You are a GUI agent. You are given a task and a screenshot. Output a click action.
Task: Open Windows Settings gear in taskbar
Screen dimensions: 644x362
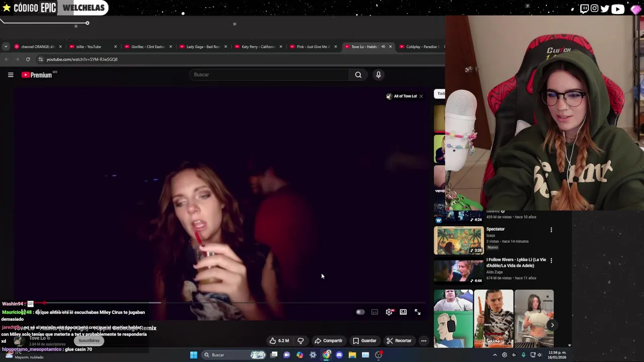click(313, 355)
